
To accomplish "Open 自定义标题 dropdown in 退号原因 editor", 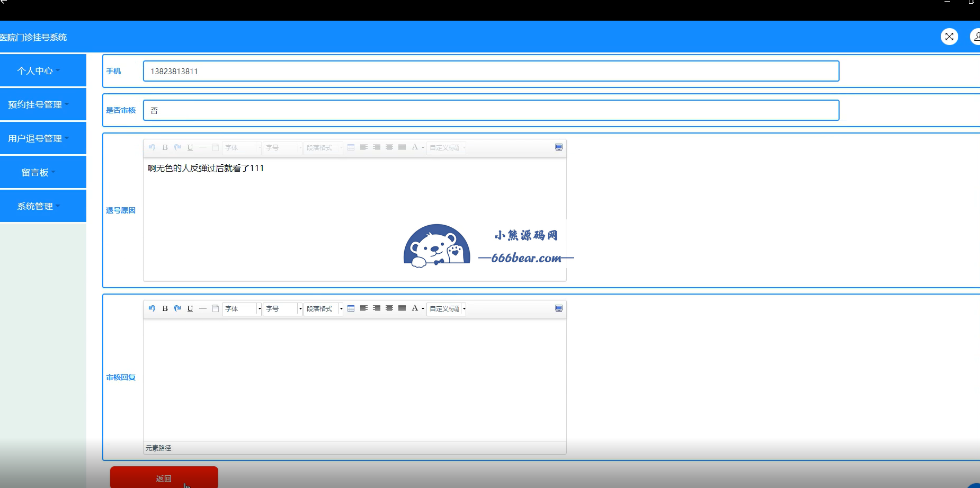I will coord(447,147).
